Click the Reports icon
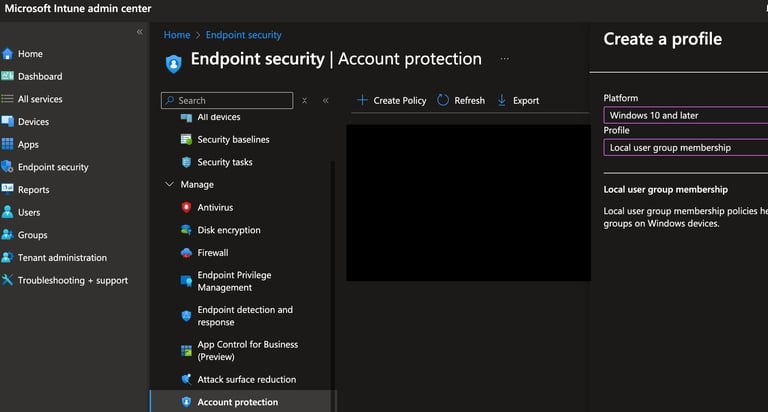 click(x=7, y=189)
